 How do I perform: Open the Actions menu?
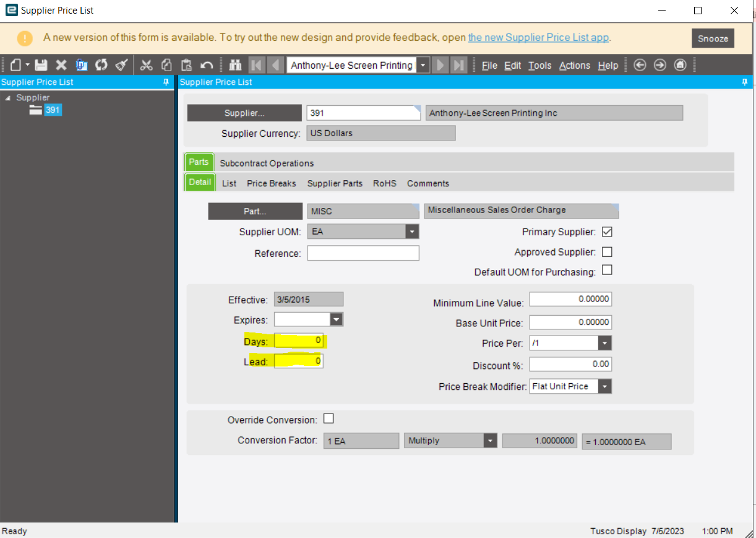point(575,65)
